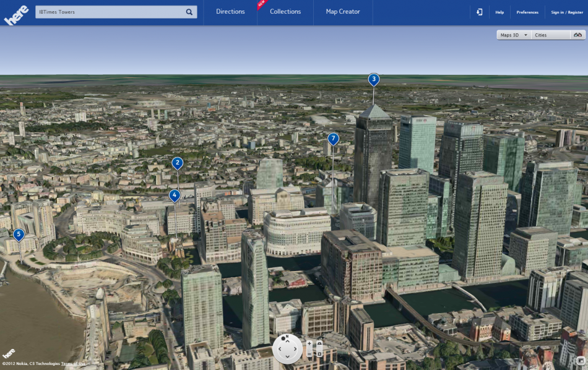
Task: Open the Collections tab
Action: click(285, 12)
